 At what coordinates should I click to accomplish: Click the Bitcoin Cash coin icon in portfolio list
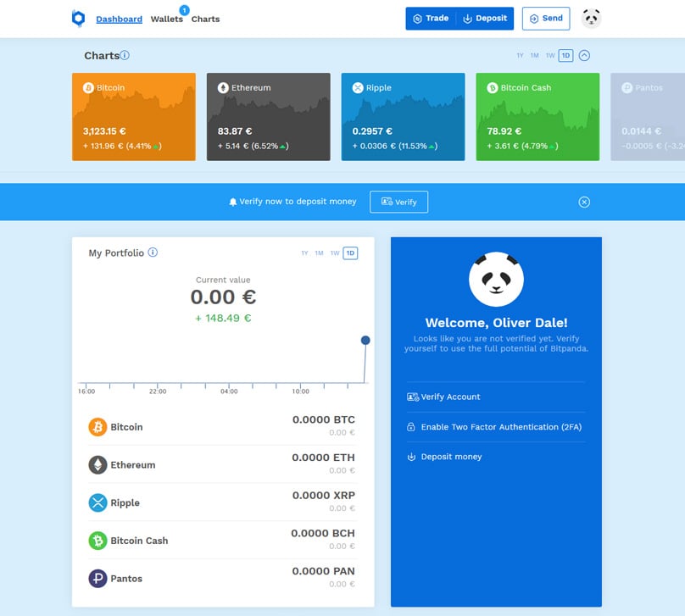pos(97,541)
